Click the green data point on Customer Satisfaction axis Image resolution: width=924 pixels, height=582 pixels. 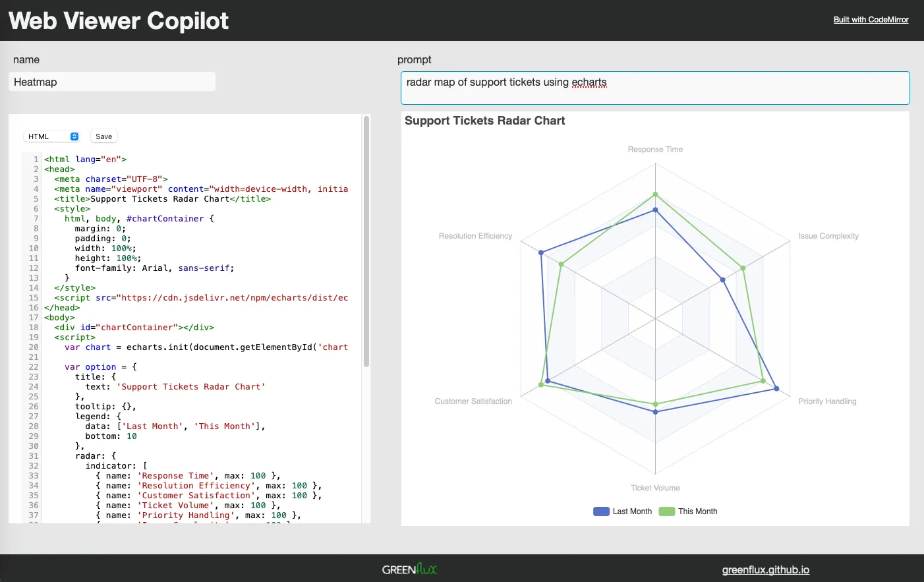541,385
